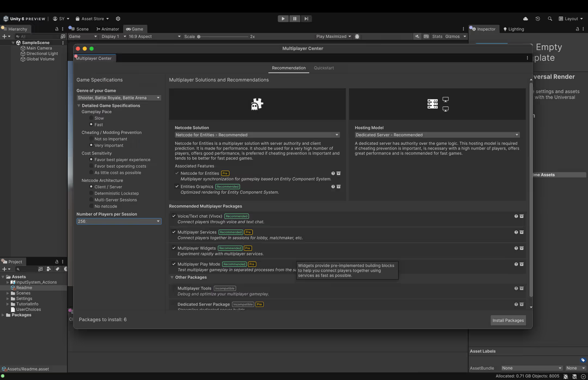This screenshot has width=588, height=380.
Task: Open the Genre of your Game dropdown
Action: tap(119, 98)
